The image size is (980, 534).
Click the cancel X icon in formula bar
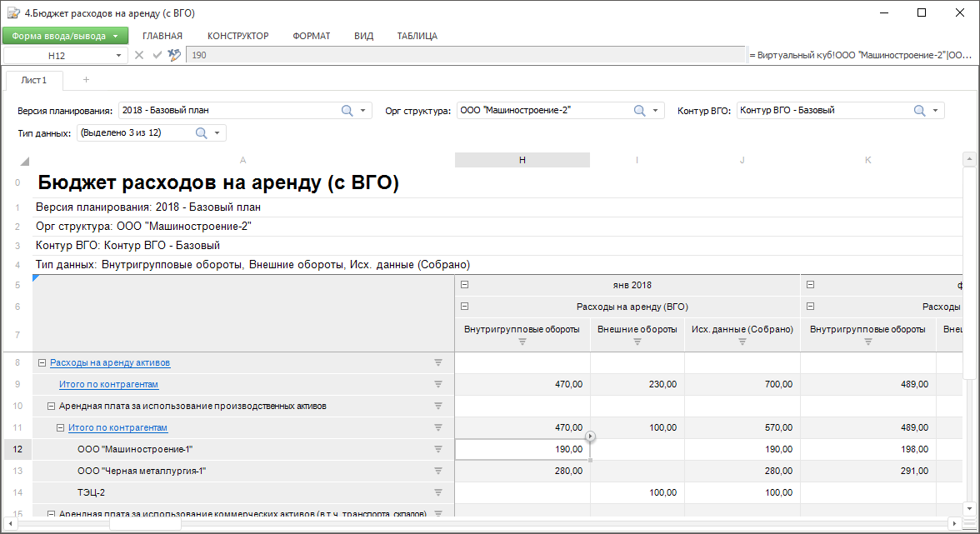click(x=139, y=55)
